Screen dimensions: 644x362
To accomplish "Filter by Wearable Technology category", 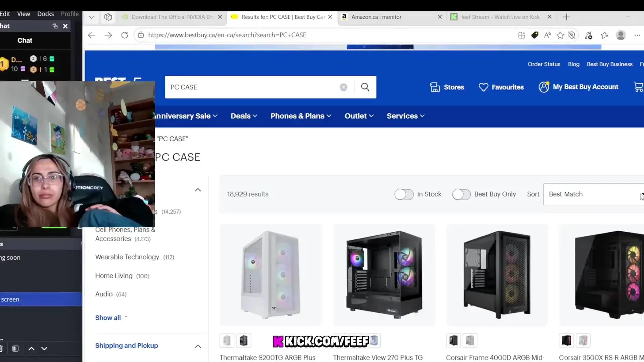I will point(134,257).
